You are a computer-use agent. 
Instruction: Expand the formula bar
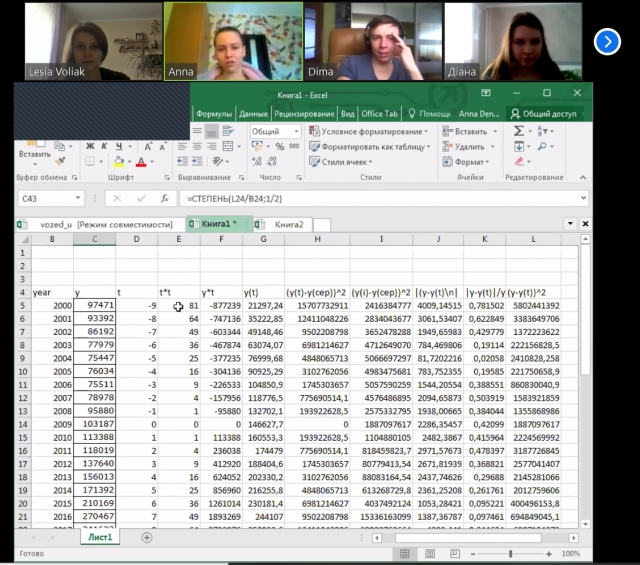pos(583,198)
